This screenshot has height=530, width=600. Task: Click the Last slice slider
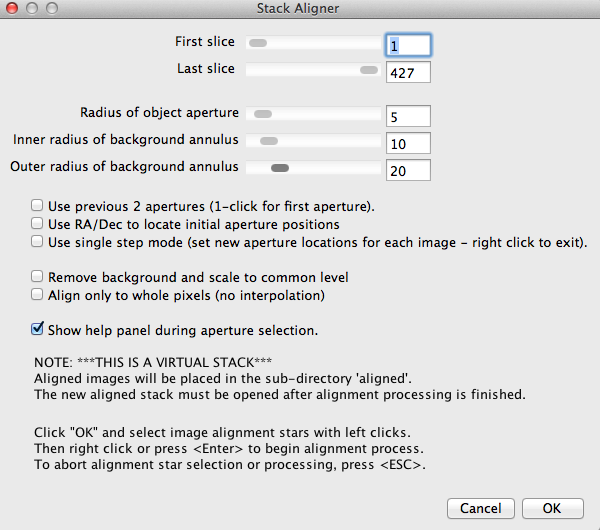(x=313, y=71)
